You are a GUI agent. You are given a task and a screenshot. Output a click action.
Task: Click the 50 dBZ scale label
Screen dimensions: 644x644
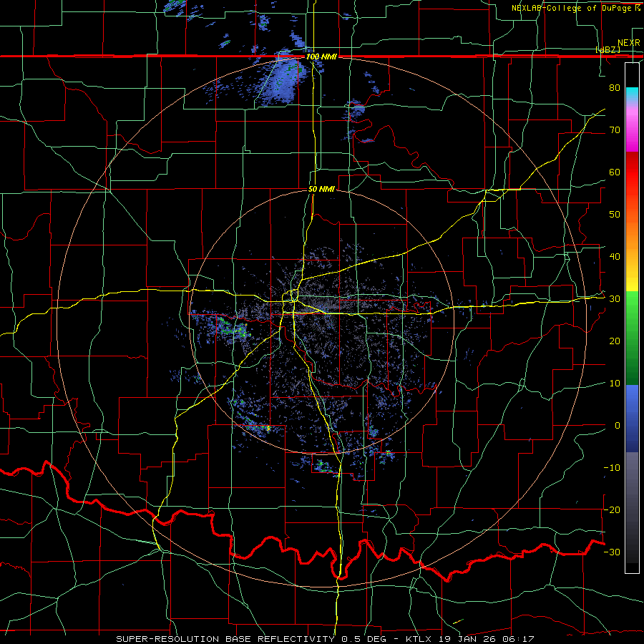tap(615, 215)
